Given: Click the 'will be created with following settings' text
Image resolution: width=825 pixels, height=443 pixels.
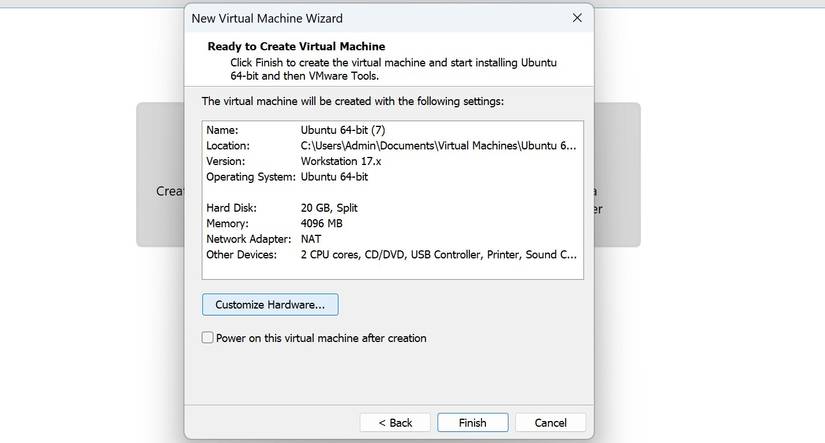Looking at the screenshot, I should [x=353, y=101].
